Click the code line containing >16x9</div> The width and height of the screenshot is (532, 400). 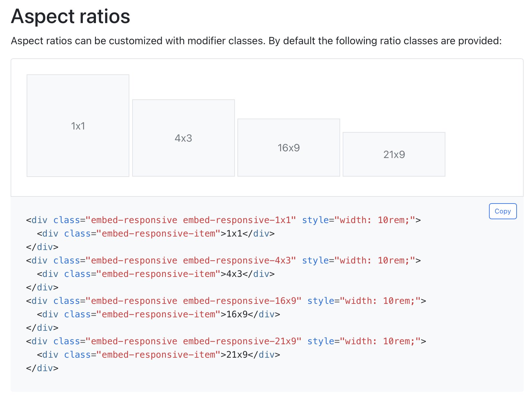coord(159,314)
